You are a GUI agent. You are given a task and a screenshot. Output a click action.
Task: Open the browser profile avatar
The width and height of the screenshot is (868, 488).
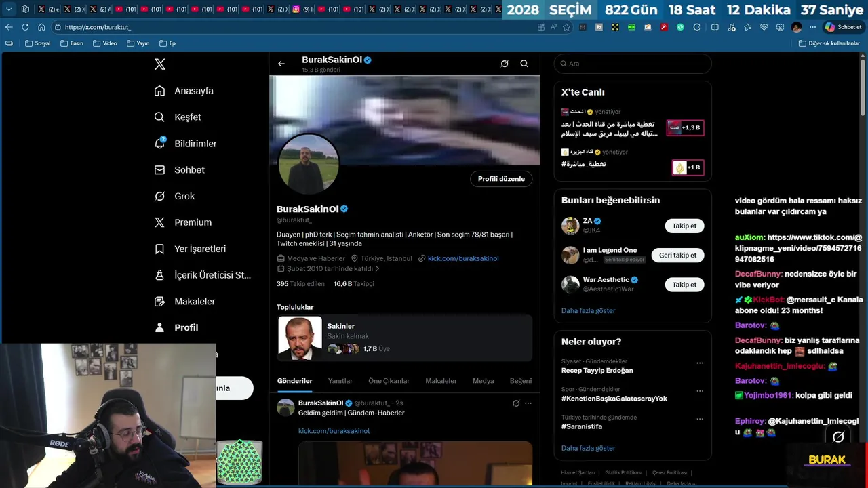pyautogui.click(x=797, y=27)
